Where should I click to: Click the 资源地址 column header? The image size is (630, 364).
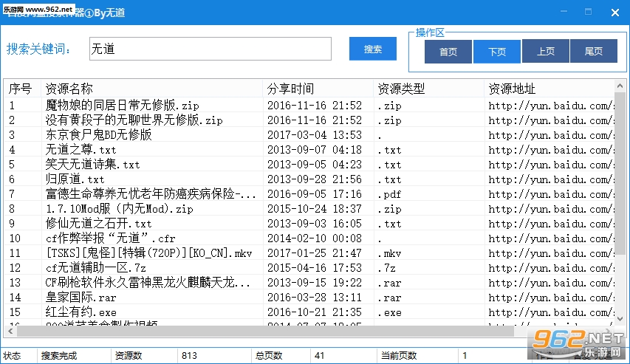[547, 89]
